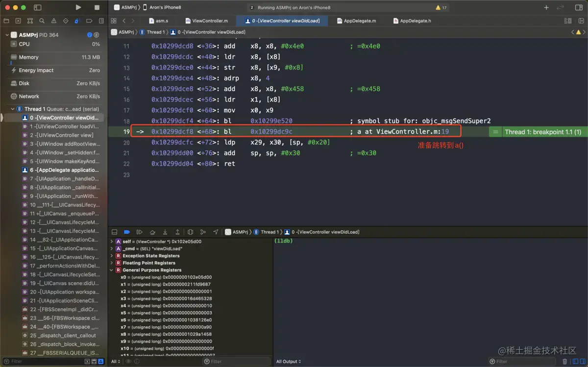This screenshot has height=367, width=588.
Task: Click the lldb console prompt
Action: coord(283,241)
